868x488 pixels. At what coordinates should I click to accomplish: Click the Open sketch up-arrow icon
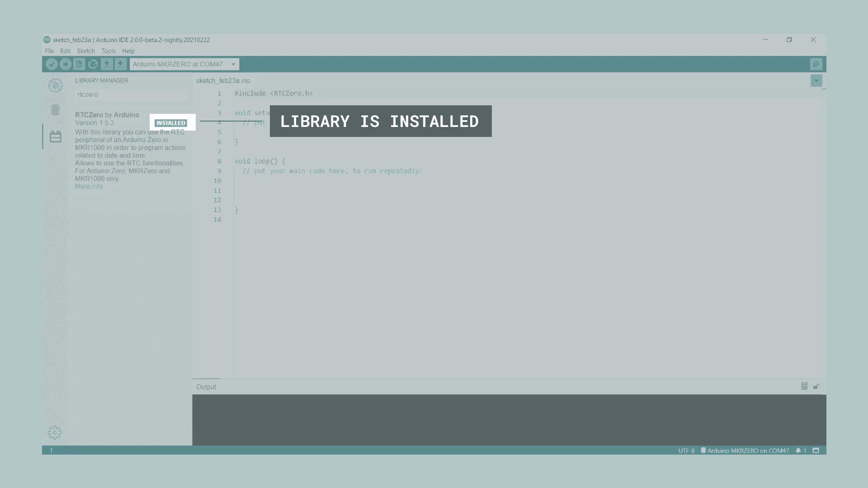[107, 64]
